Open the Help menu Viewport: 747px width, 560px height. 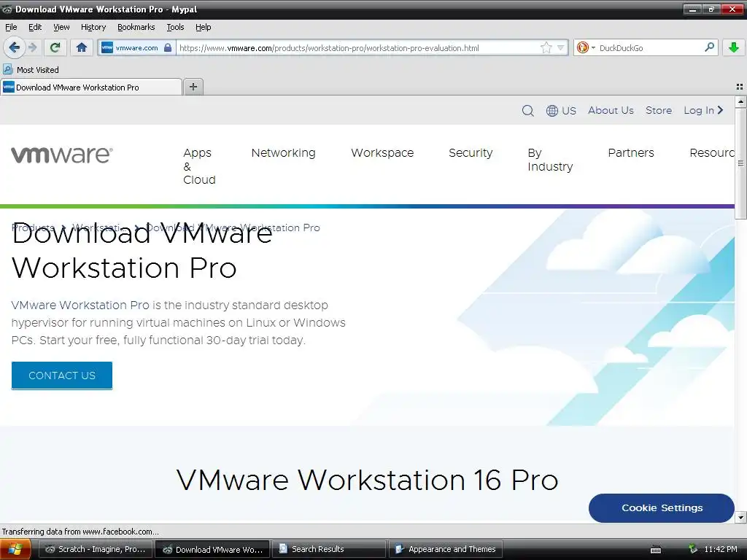click(204, 27)
